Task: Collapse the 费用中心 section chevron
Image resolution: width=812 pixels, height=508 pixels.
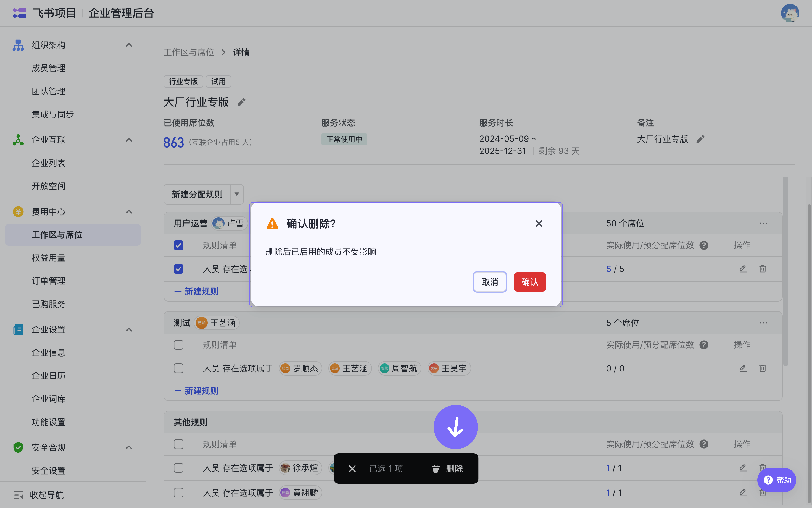Action: (129, 212)
